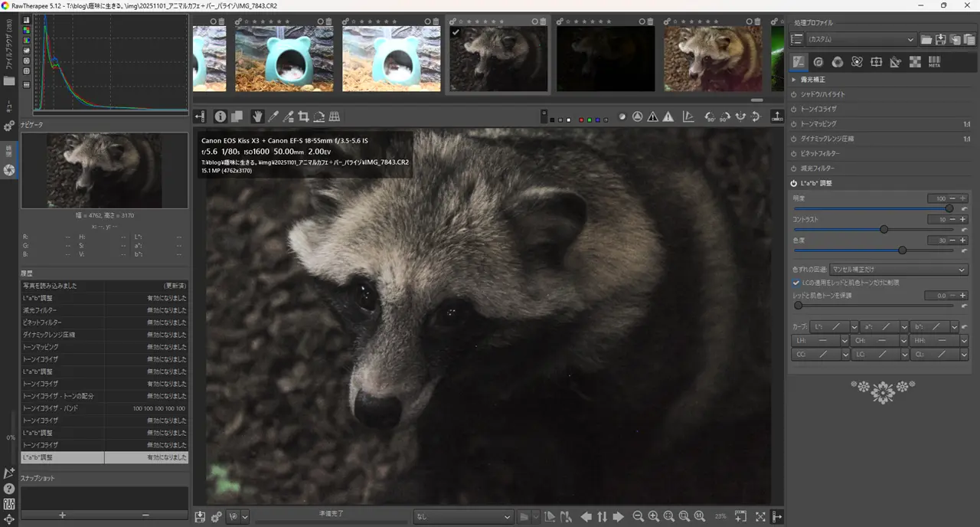Open the bright raccoon dog thumbnail in filmstrip

coord(712,59)
